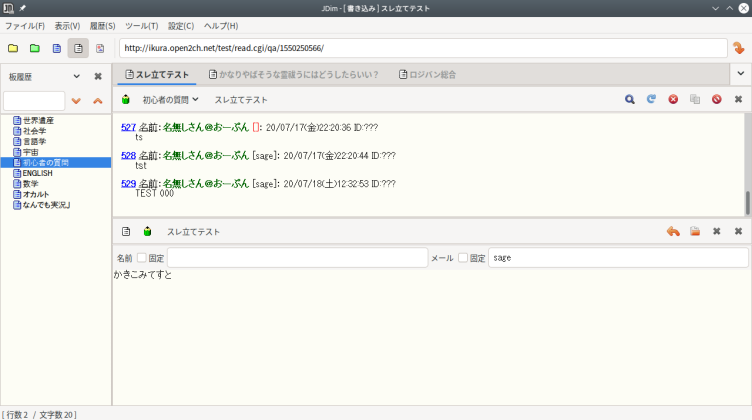Search downward with the orange down arrow

76,101
